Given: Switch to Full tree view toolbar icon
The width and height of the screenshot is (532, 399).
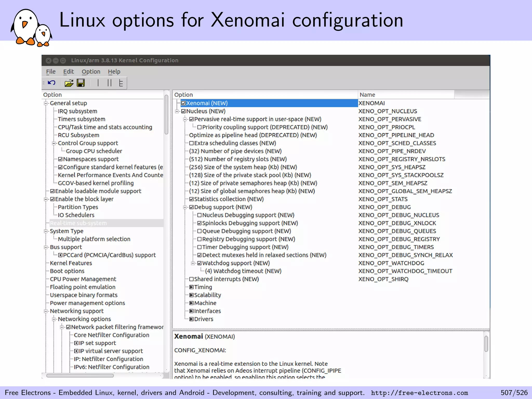Looking at the screenshot, I should point(121,83).
